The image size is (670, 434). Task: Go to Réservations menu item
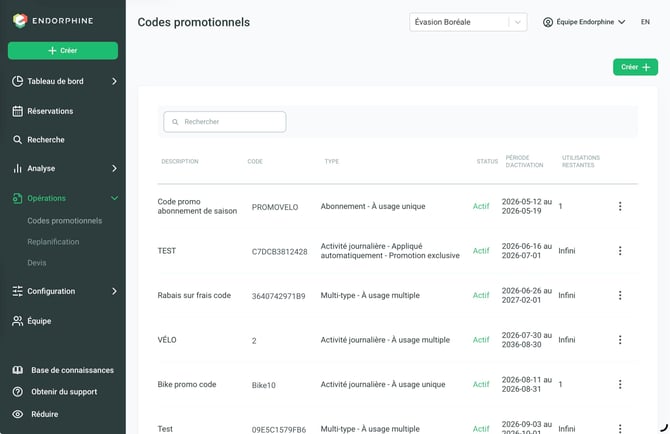tap(50, 111)
